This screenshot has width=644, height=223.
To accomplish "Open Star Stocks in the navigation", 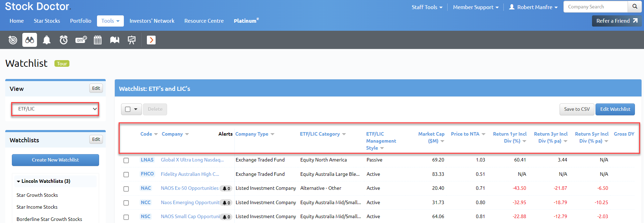I will point(47,21).
